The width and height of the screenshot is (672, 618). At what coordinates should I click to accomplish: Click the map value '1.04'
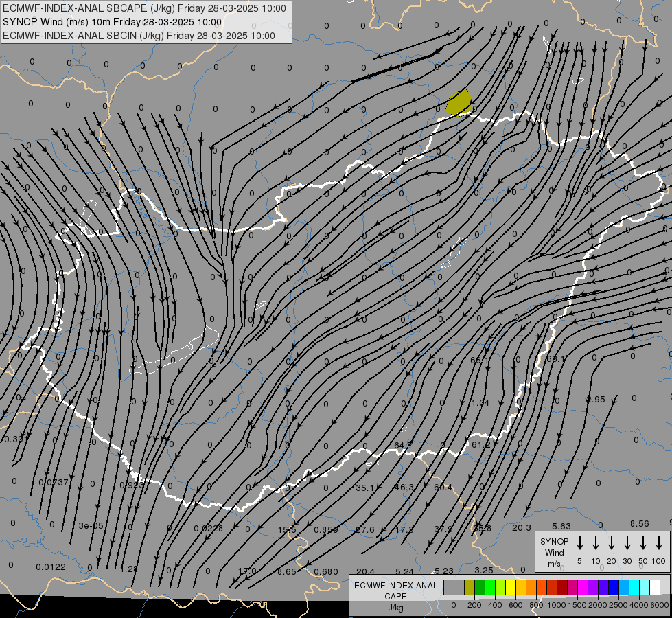coord(480,402)
